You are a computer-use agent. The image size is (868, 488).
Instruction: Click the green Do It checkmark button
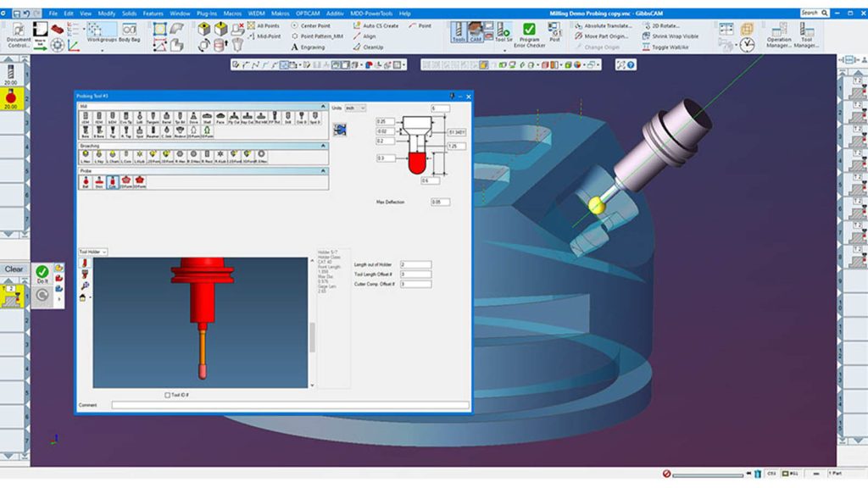[42, 274]
